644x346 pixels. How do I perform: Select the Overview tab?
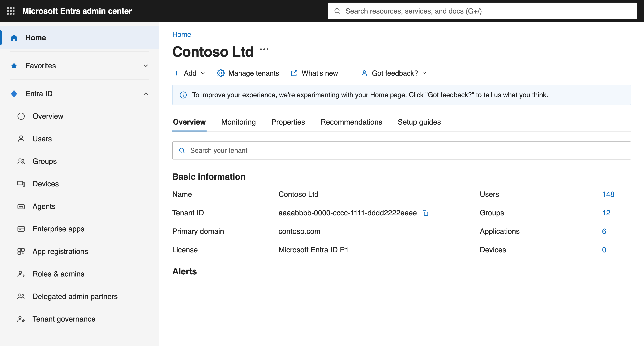click(x=189, y=122)
